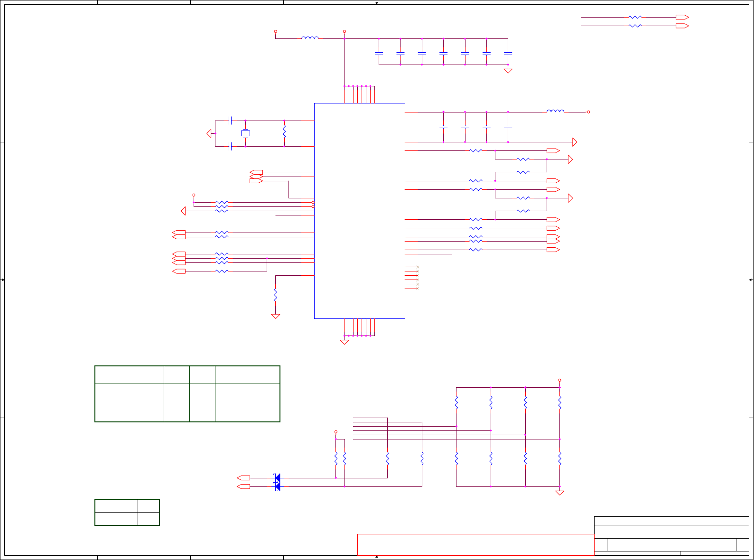Image resolution: width=754 pixels, height=560 pixels.
Task: Select the large green-bordered table at lower left
Action: point(187,394)
